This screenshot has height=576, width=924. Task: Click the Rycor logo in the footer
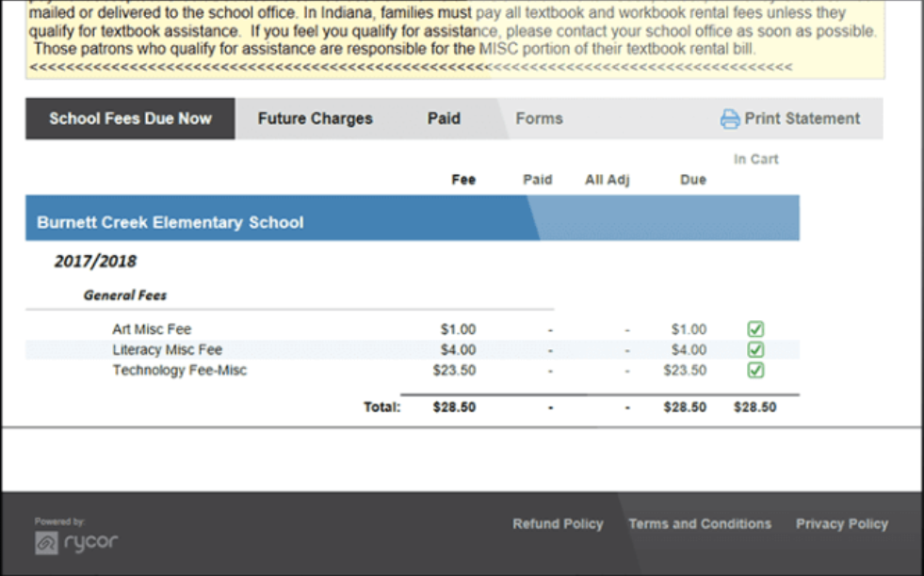(x=75, y=542)
